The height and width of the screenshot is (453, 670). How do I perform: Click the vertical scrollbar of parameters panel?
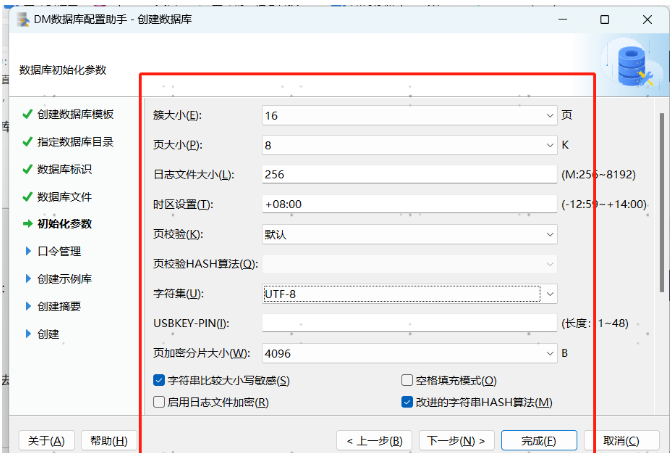click(662, 201)
